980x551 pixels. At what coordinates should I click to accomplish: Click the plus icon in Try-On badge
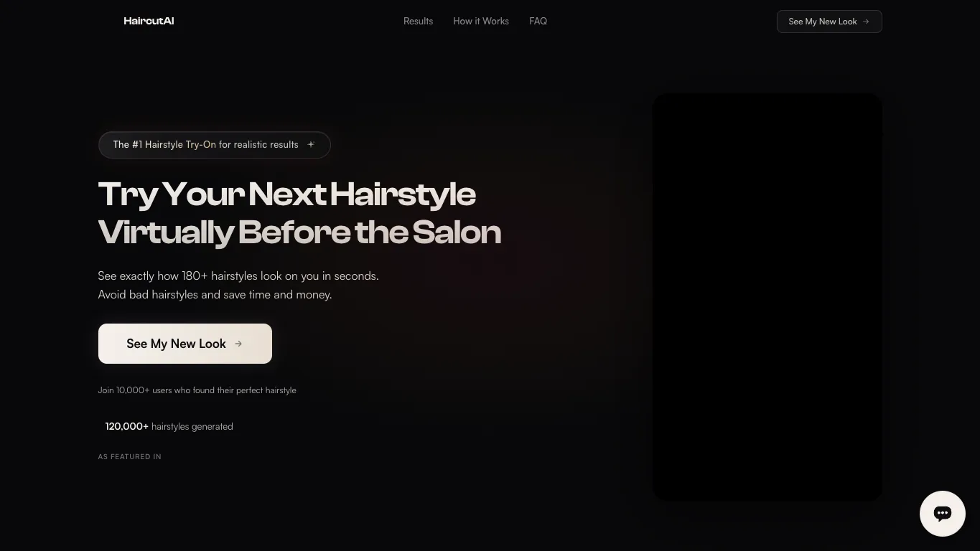(311, 144)
